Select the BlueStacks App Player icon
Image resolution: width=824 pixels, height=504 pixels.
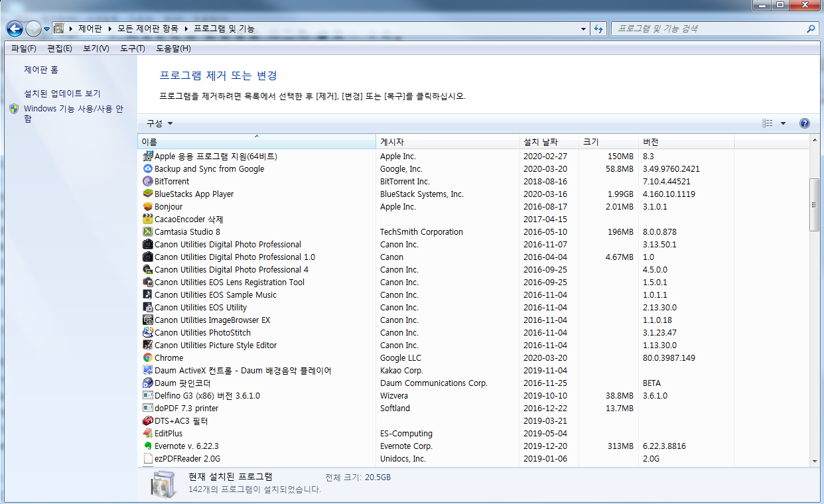coord(148,194)
